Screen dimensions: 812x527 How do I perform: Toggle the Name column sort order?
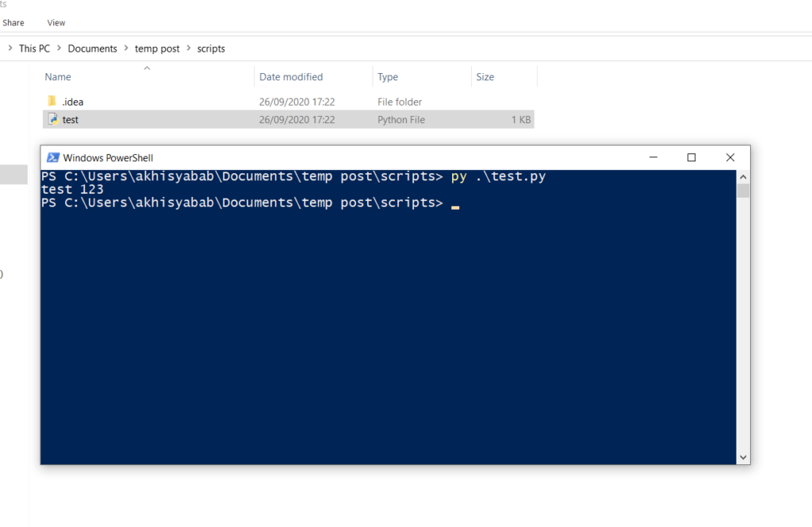[58, 76]
